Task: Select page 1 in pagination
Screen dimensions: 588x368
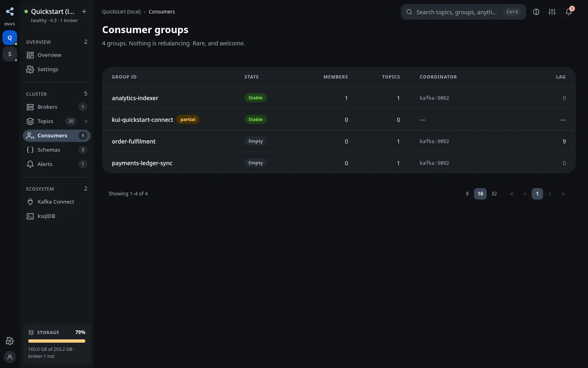Action: coord(537,194)
